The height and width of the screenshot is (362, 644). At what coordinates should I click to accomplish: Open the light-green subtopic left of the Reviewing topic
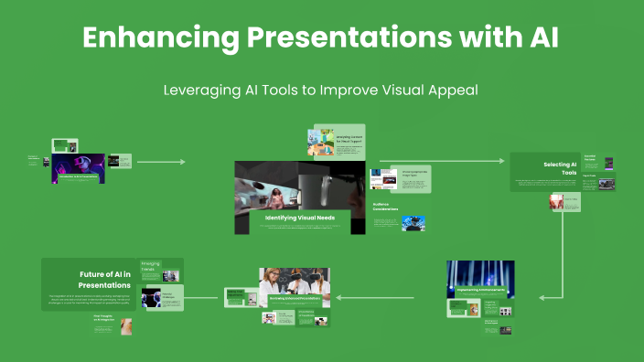click(241, 298)
